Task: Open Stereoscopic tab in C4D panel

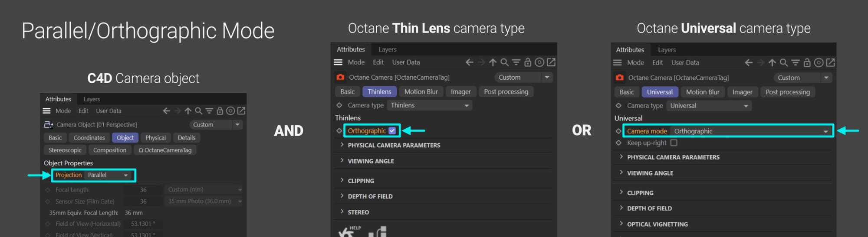Action: pos(65,150)
